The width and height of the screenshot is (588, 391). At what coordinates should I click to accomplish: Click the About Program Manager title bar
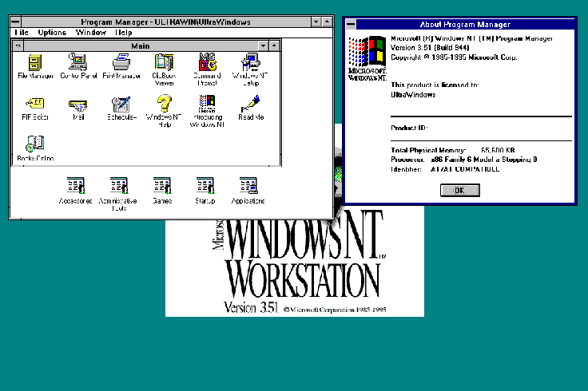click(x=465, y=25)
